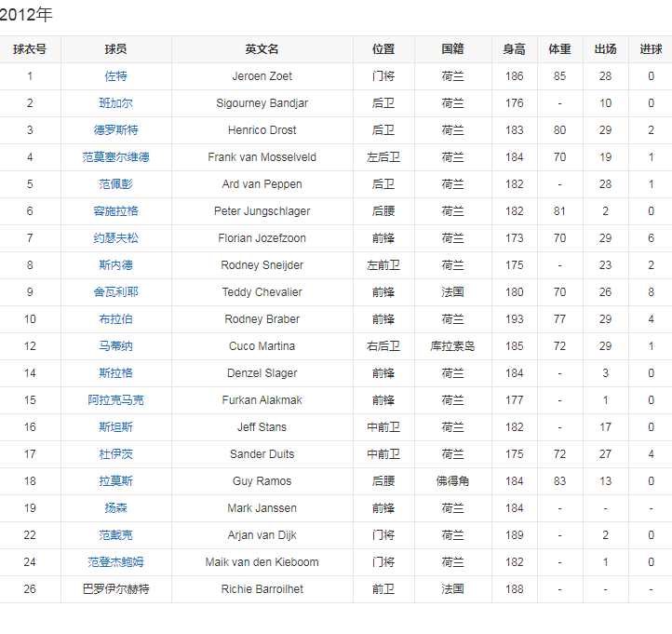Open the player link 佐特
The height and width of the screenshot is (634, 672).
(116, 76)
